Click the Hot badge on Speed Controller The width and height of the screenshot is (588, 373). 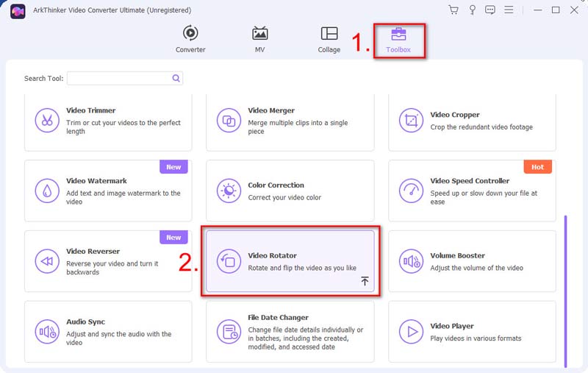point(537,167)
